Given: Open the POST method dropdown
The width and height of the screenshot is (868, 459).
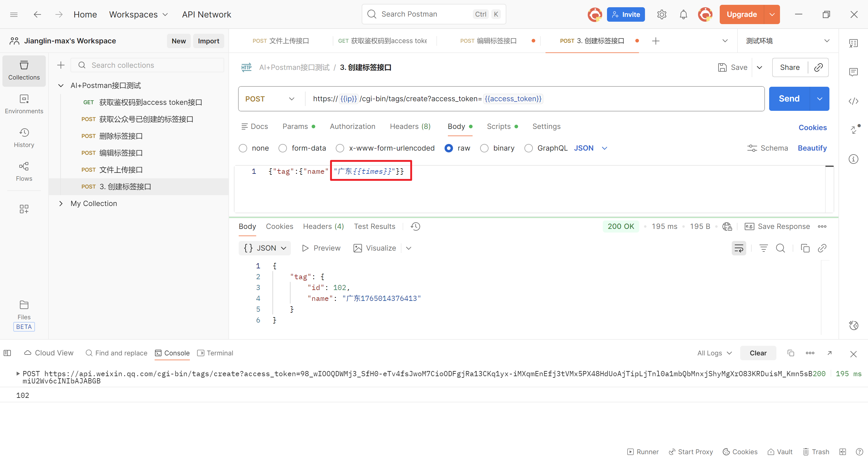Looking at the screenshot, I should tap(269, 99).
